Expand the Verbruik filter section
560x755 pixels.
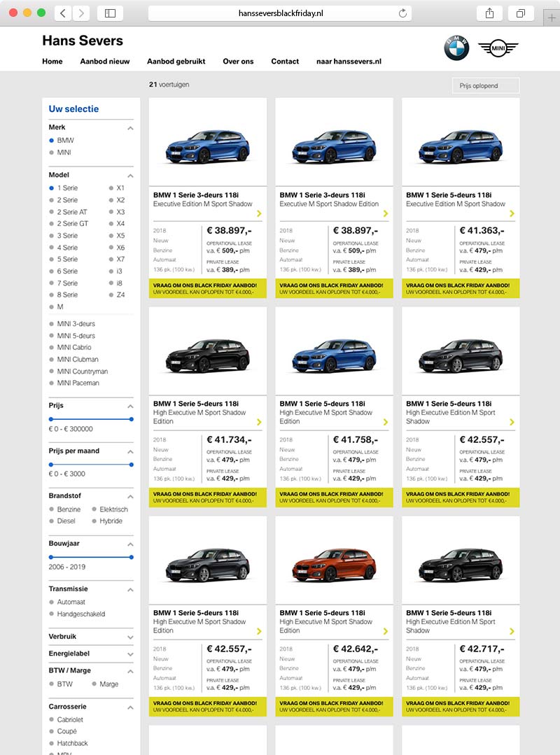click(130, 637)
